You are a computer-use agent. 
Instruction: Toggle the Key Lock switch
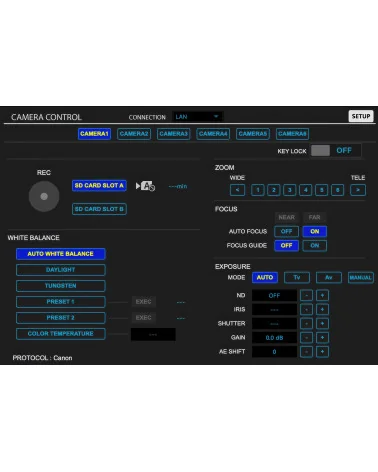336,151
